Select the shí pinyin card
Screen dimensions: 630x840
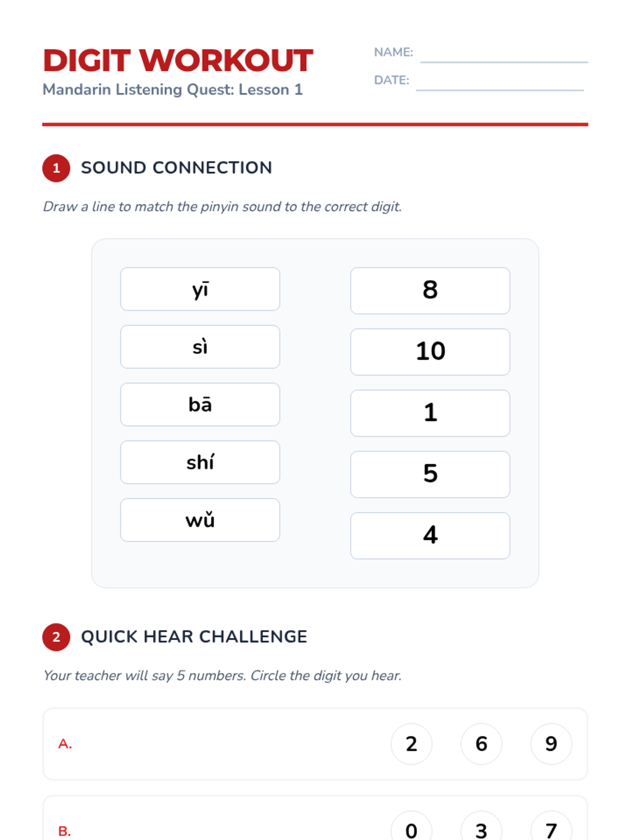[200, 463]
